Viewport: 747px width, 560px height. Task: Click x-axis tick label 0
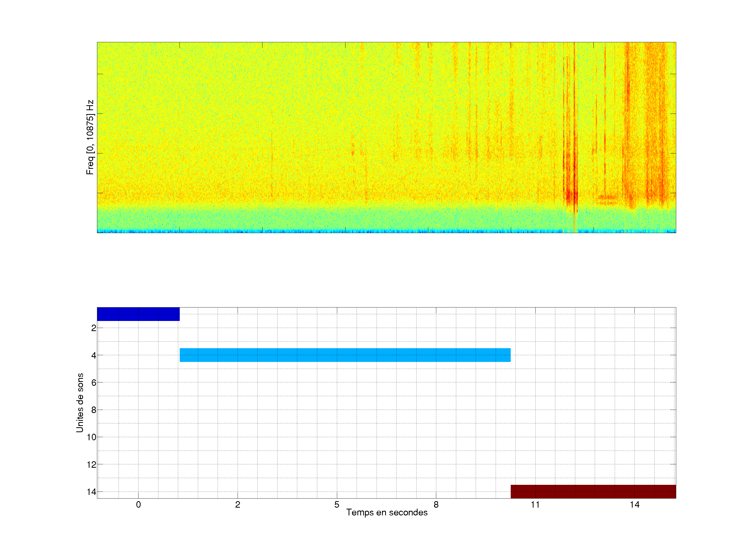pyautogui.click(x=138, y=505)
